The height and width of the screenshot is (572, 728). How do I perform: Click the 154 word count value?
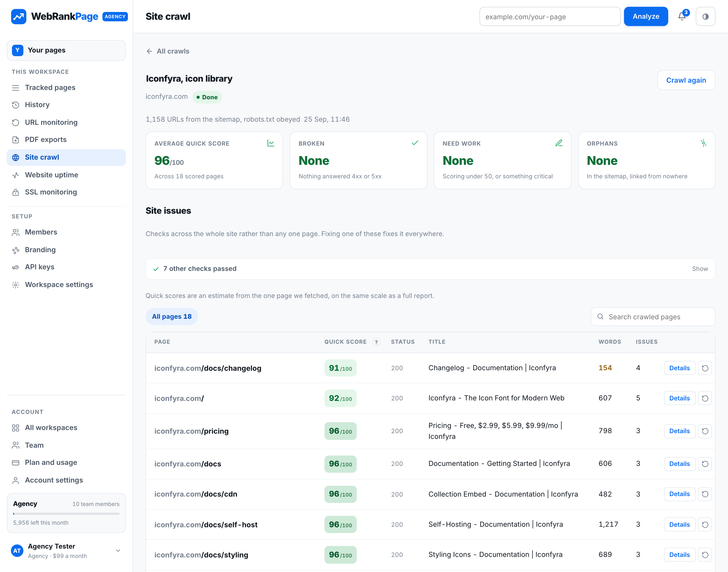click(605, 368)
